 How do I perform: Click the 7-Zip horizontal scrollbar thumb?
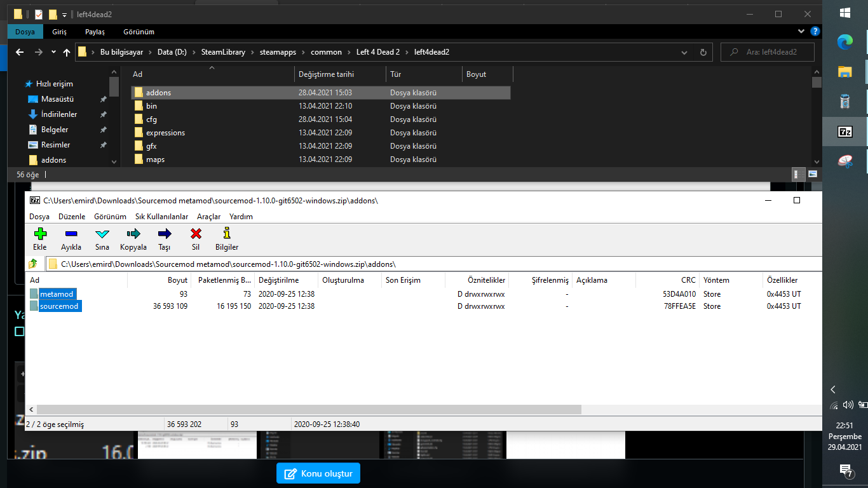pos(309,410)
